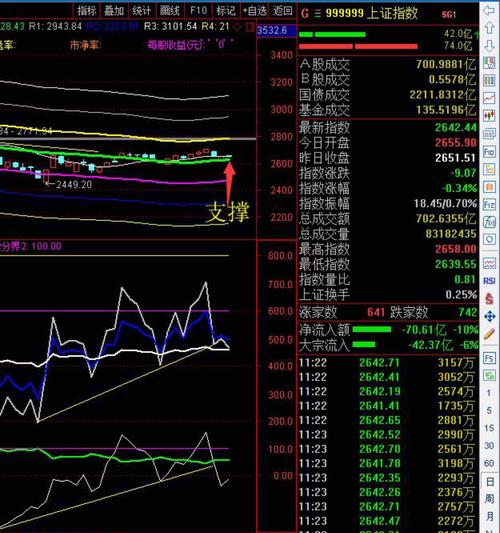Image resolution: width=500 pixels, height=533 pixels.
Task: Click the 最高指数 value 2658.00
Action: tap(456, 249)
